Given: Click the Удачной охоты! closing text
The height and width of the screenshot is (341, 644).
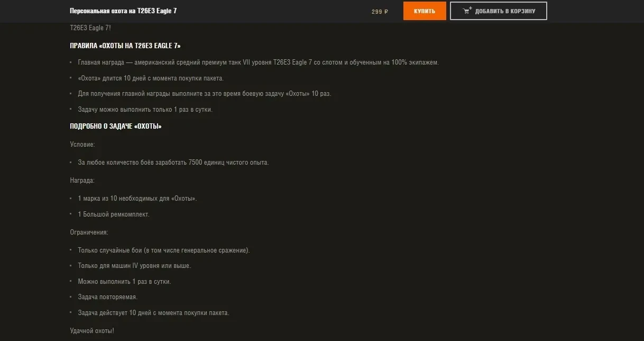Looking at the screenshot, I should [92, 331].
